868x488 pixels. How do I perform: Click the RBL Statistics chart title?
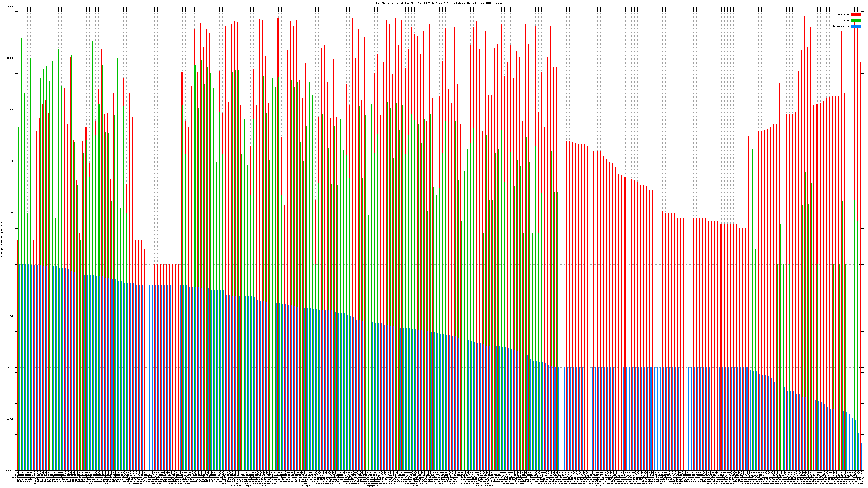439,3
